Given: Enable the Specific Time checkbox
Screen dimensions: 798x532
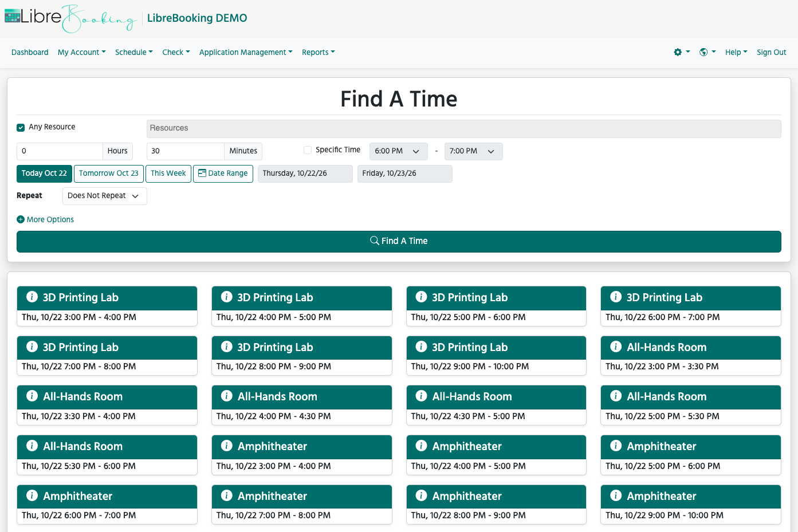Looking at the screenshot, I should [x=308, y=150].
